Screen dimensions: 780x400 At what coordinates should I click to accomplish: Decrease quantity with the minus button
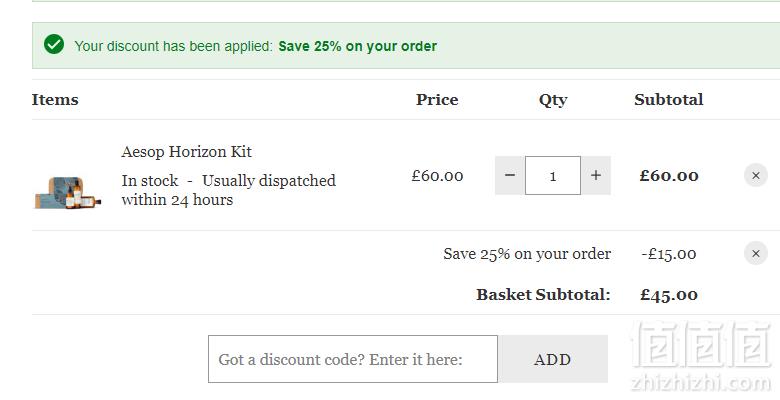tap(509, 176)
